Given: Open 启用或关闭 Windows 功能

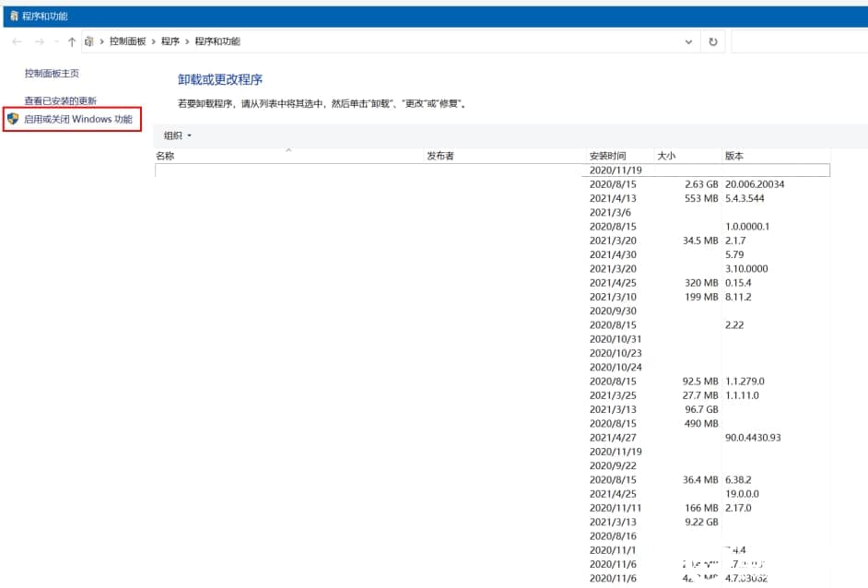Looking at the screenshot, I should click(x=77, y=119).
